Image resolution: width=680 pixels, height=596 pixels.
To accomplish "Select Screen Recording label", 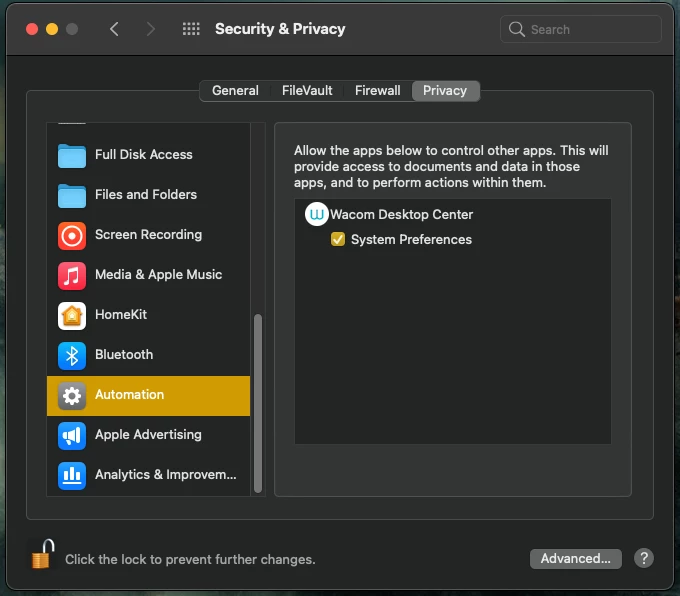I will pyautogui.click(x=148, y=235).
